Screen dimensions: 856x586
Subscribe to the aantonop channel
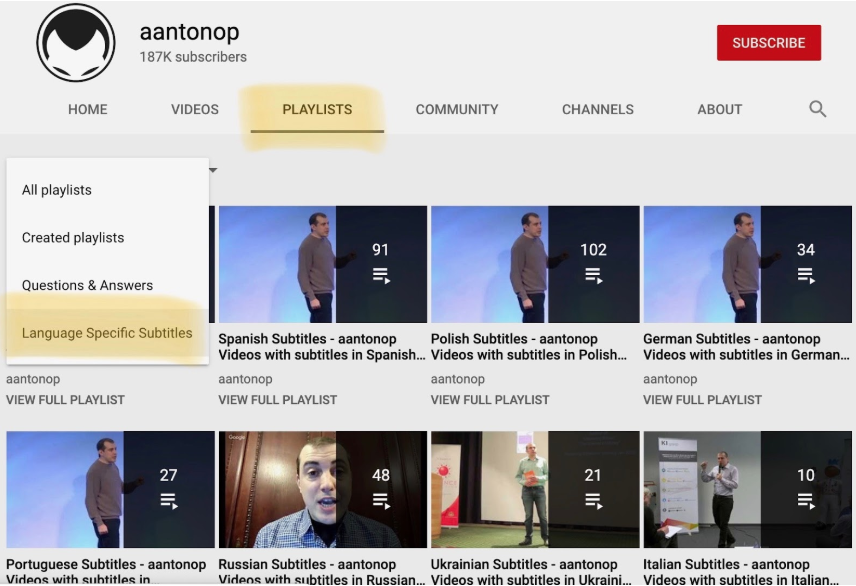click(x=769, y=43)
